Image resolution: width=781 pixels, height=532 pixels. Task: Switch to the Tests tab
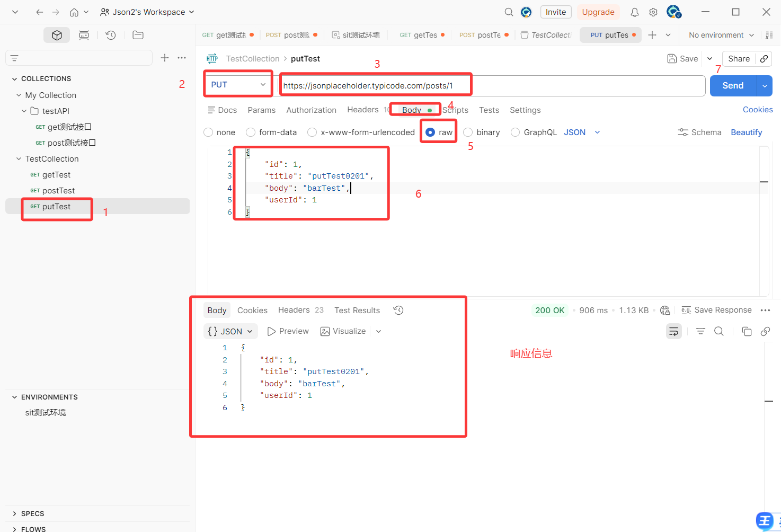pos(489,110)
